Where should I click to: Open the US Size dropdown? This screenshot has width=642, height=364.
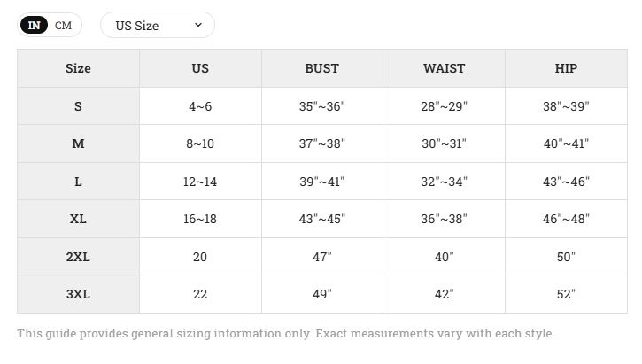point(158,25)
